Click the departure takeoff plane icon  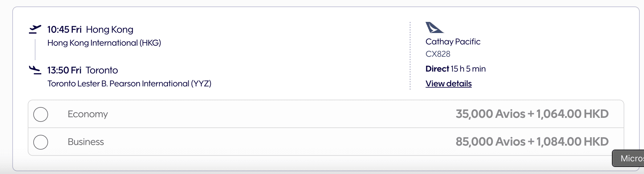click(35, 29)
